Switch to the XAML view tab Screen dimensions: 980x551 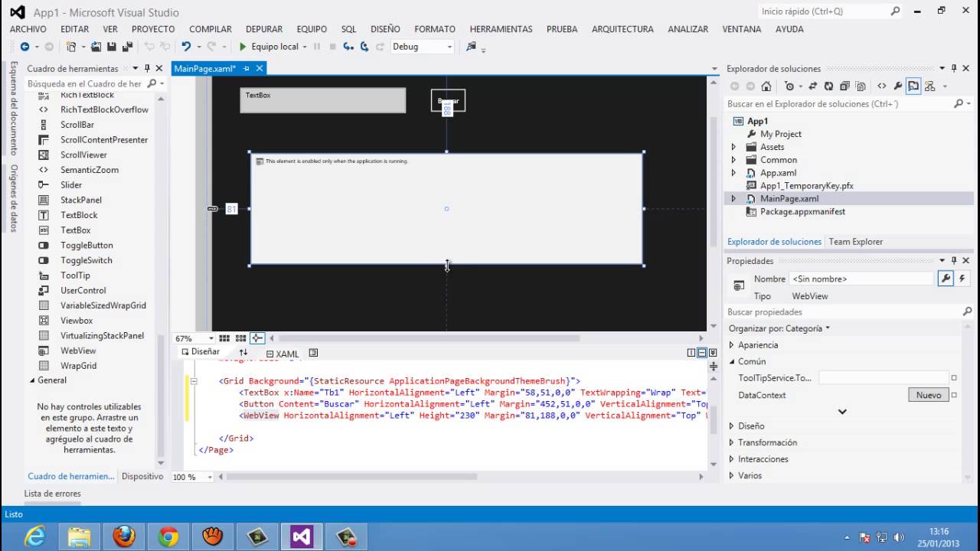[x=283, y=354]
